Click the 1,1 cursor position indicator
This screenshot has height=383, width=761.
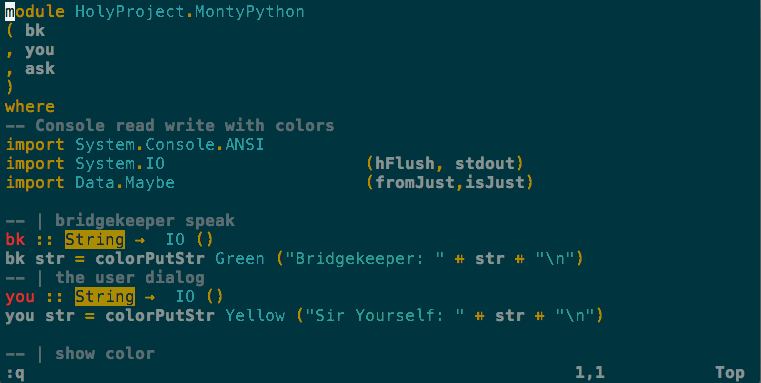590,373
